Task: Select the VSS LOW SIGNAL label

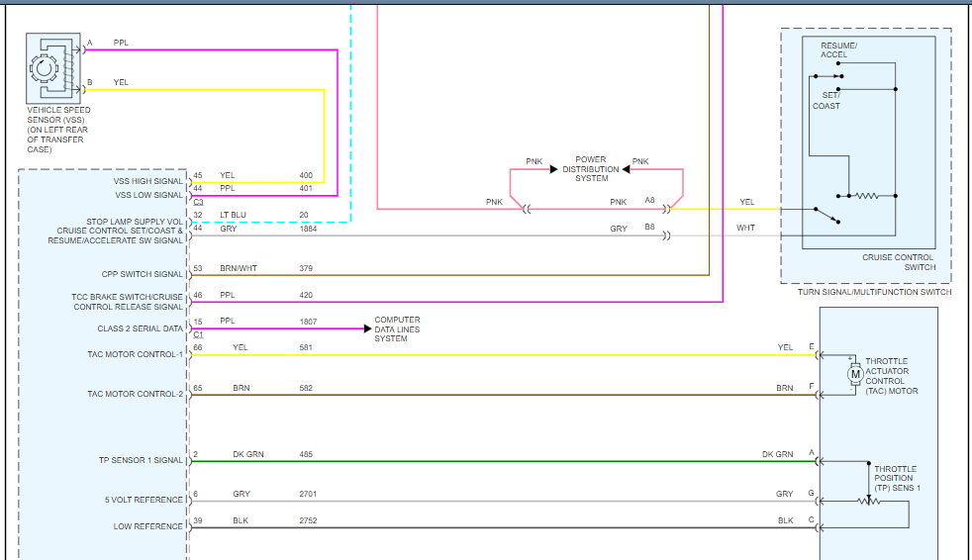Action: point(148,195)
